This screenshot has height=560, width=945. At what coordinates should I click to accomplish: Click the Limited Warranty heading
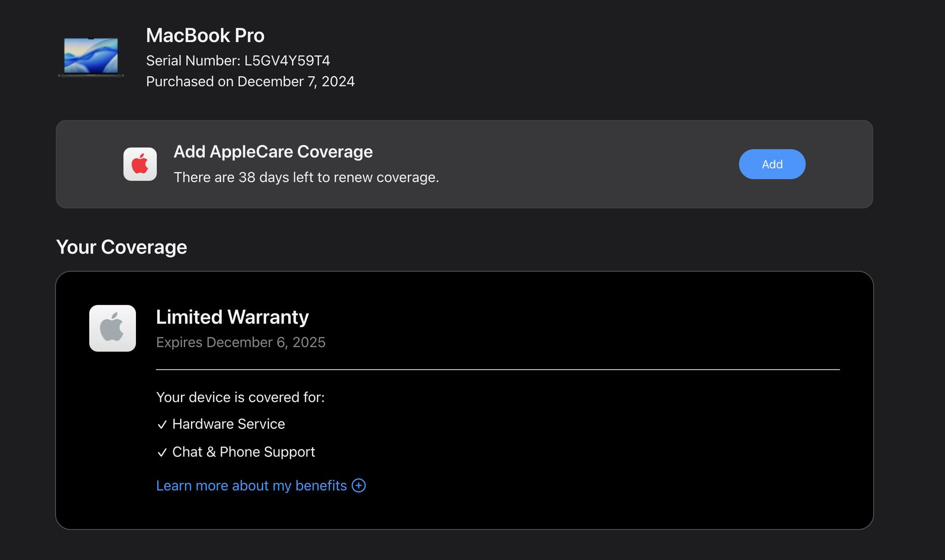tap(232, 317)
